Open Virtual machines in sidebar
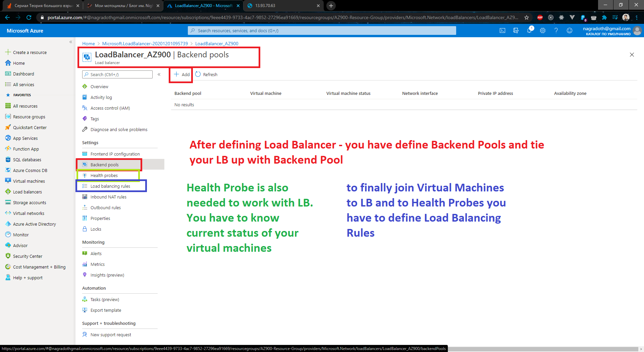Image resolution: width=644 pixels, height=352 pixels. click(x=25, y=181)
